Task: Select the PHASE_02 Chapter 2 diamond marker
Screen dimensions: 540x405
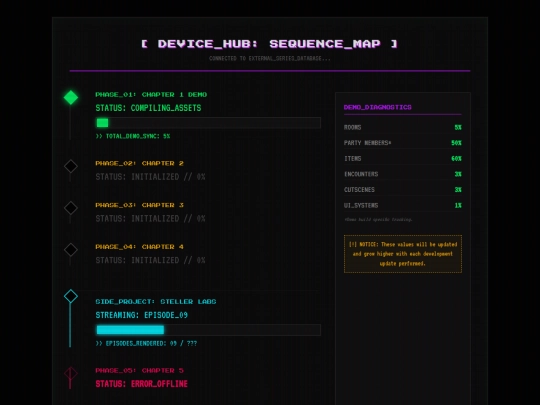Action: [71, 166]
